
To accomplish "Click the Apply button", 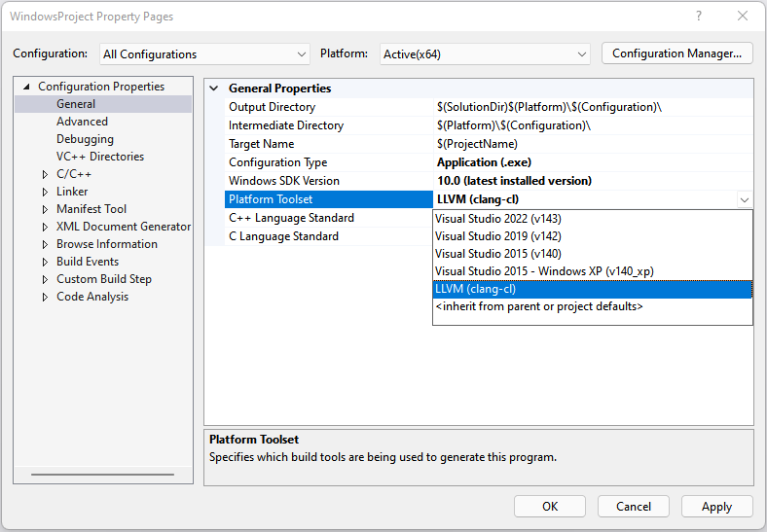I will click(717, 506).
